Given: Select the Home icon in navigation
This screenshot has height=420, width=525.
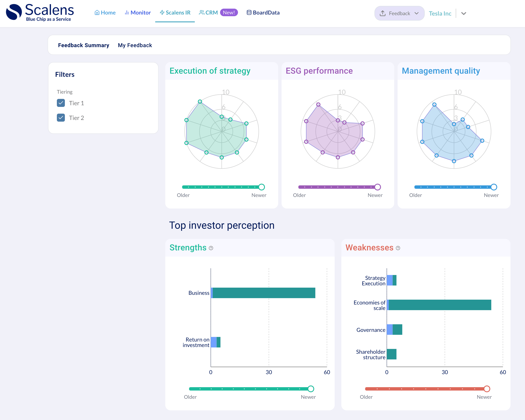Looking at the screenshot, I should pos(97,12).
